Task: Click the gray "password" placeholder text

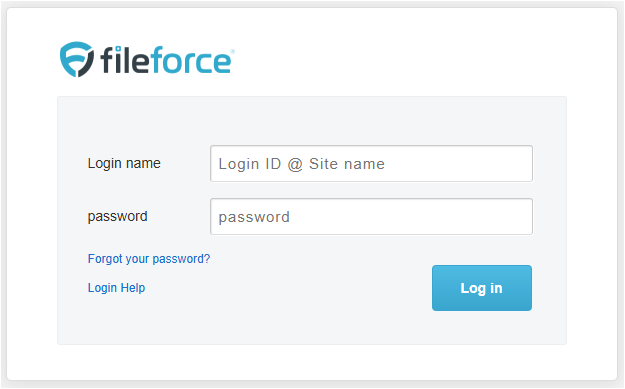Action: (254, 217)
